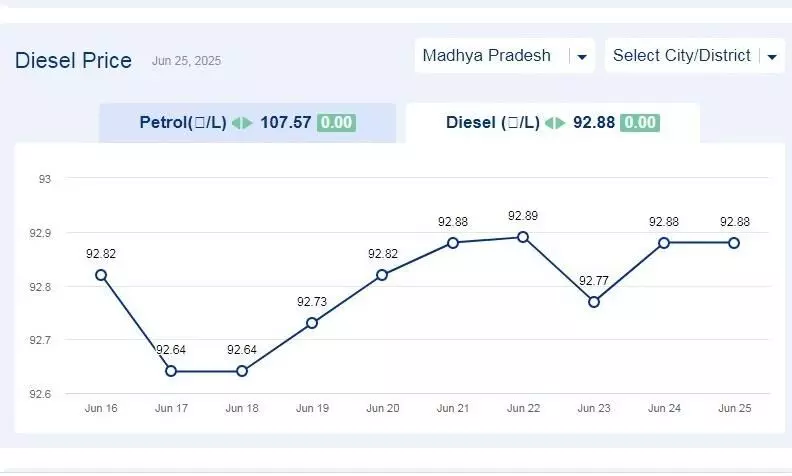This screenshot has height=476, width=792.
Task: Switch to the Diesel price tab
Action: (553, 123)
